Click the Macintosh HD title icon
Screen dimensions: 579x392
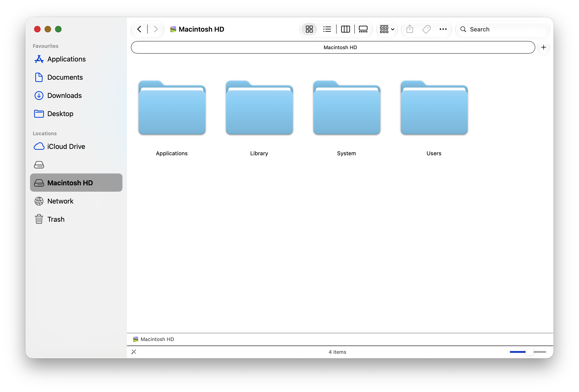(173, 29)
